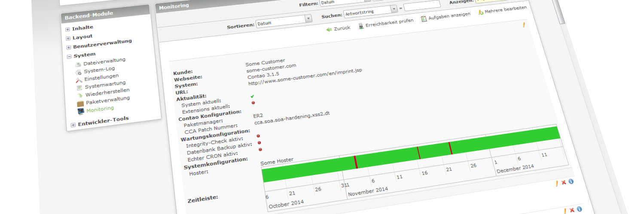Click the hoster value Some Hoster
This screenshot has width=644, height=214.
(277, 161)
